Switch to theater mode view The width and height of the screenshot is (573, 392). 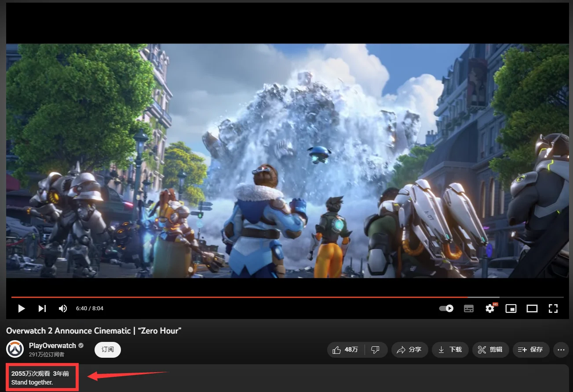coord(532,309)
